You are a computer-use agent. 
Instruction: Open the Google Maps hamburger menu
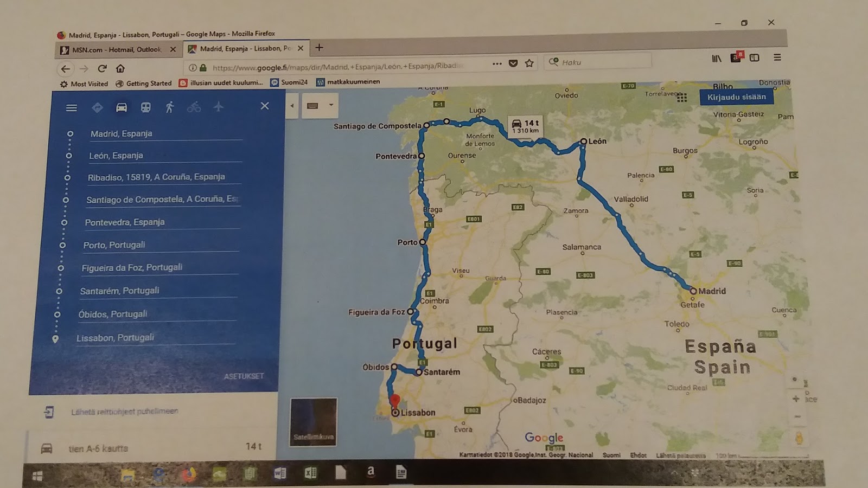pos(71,107)
